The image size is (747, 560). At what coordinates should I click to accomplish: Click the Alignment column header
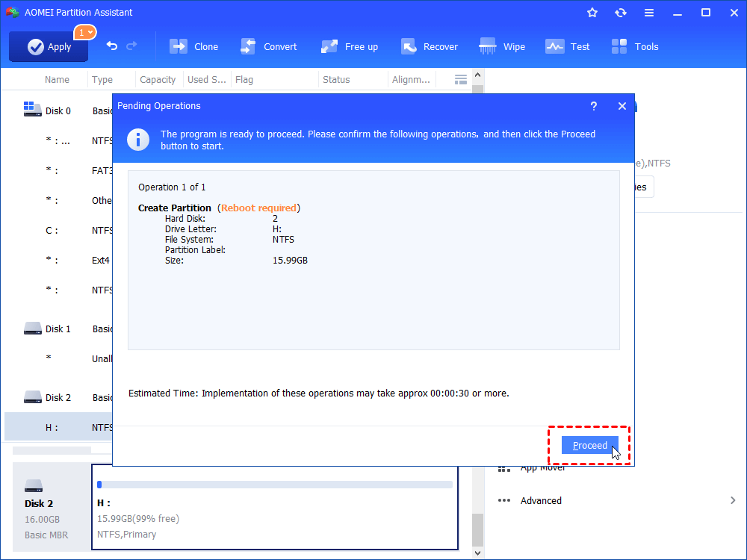tap(411, 80)
